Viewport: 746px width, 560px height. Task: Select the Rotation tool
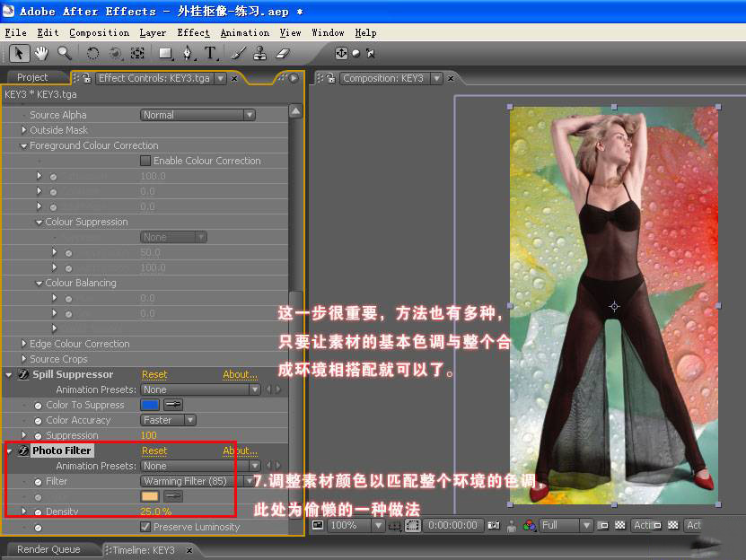click(x=92, y=53)
